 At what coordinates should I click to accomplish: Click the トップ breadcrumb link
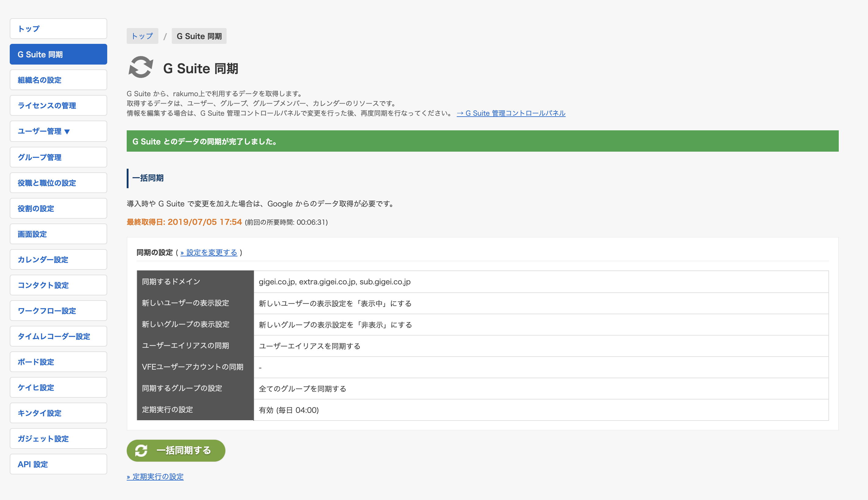[143, 36]
